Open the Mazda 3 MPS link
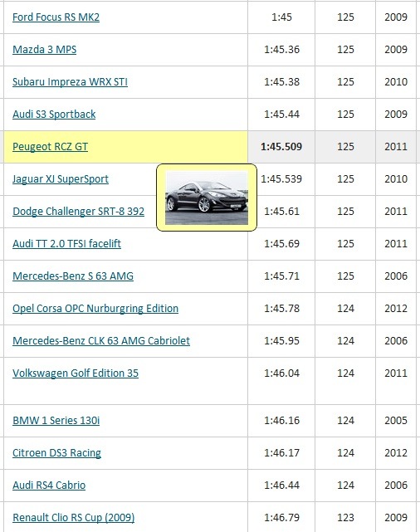 pos(45,50)
